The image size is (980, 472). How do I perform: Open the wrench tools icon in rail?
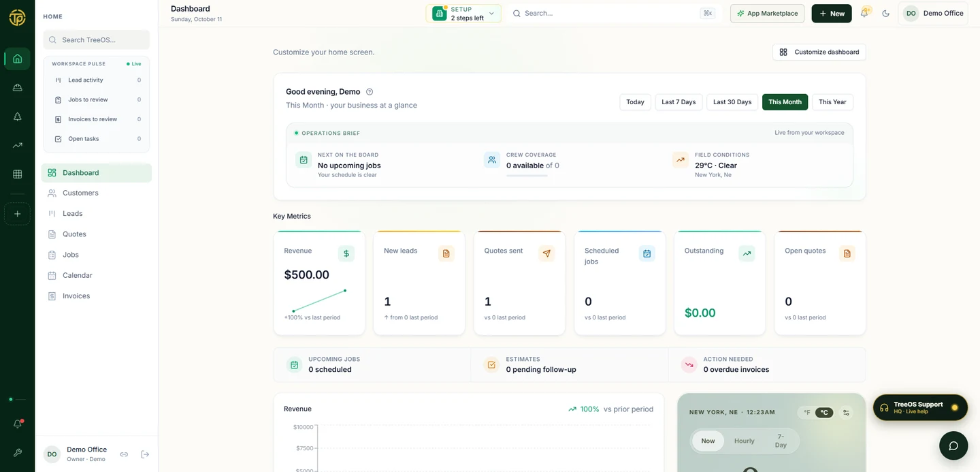point(18,453)
